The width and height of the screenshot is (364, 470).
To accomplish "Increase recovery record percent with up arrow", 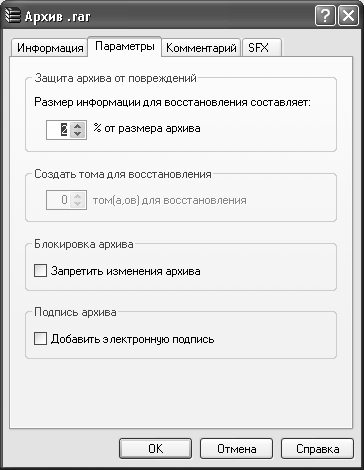I will [77, 126].
